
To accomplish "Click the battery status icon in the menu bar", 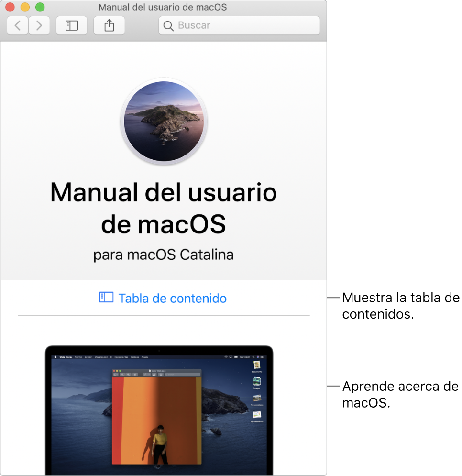I will coord(236,357).
